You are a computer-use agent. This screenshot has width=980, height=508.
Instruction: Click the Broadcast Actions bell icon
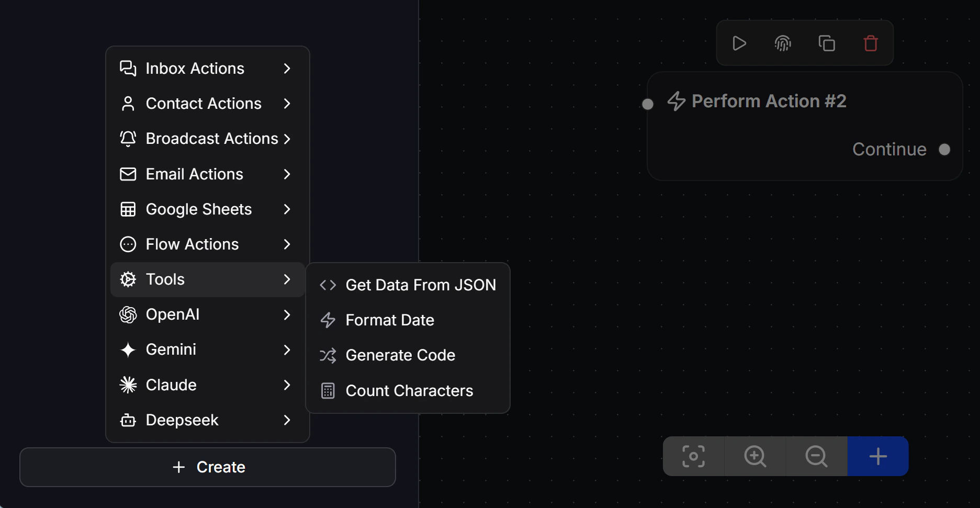128,139
